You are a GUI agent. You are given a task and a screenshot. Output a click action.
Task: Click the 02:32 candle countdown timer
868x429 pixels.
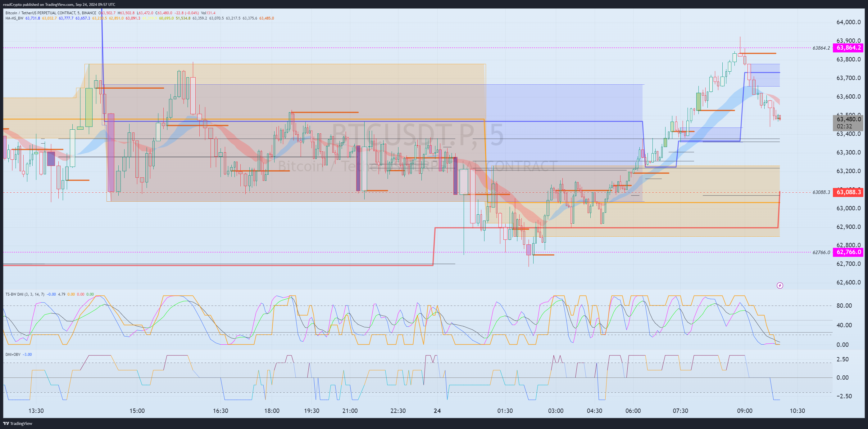844,127
